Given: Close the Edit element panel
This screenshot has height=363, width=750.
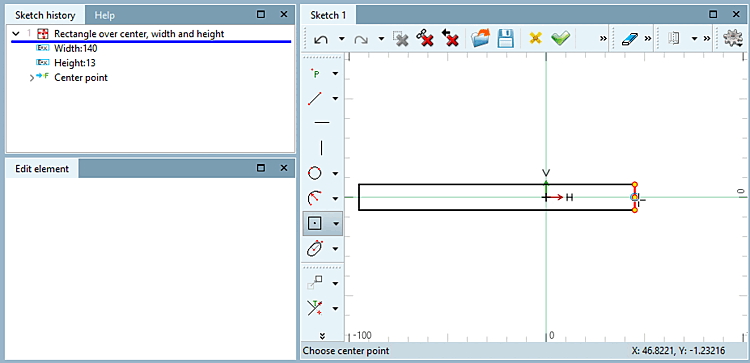Looking at the screenshot, I should pos(284,168).
